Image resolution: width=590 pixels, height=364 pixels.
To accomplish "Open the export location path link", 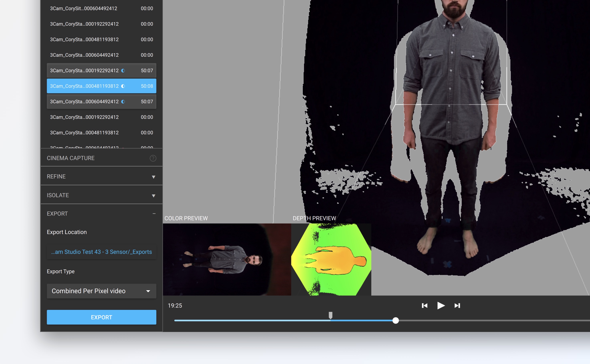I will click(101, 252).
